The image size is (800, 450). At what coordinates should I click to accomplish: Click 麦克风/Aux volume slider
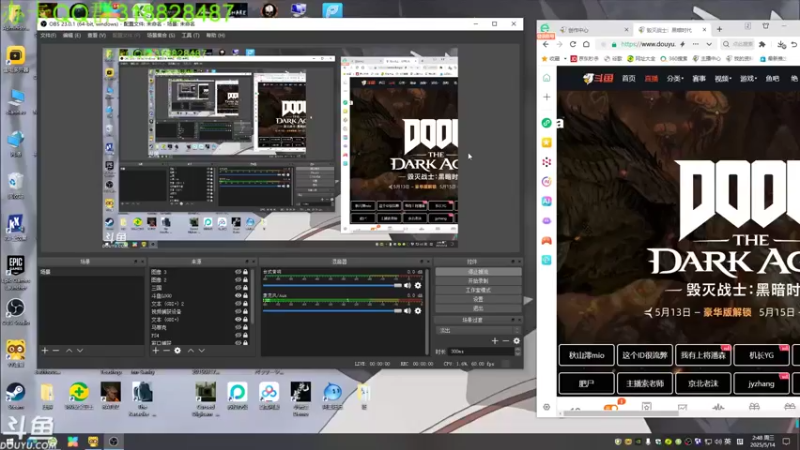coord(332,310)
